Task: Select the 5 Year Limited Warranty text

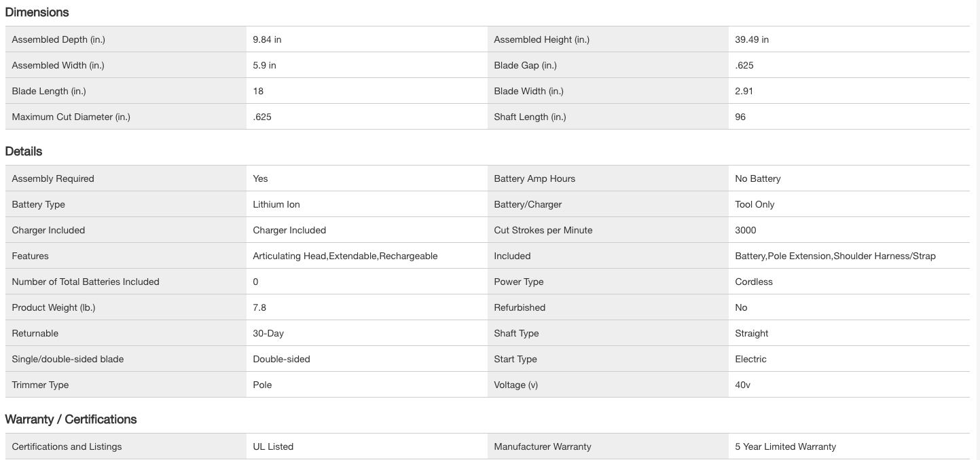Action: tap(785, 446)
